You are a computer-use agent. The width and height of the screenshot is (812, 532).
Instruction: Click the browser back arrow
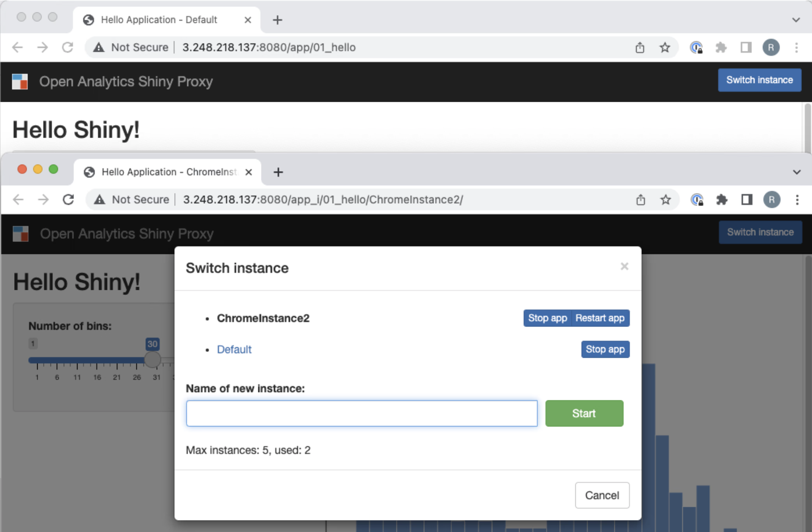[x=17, y=199]
